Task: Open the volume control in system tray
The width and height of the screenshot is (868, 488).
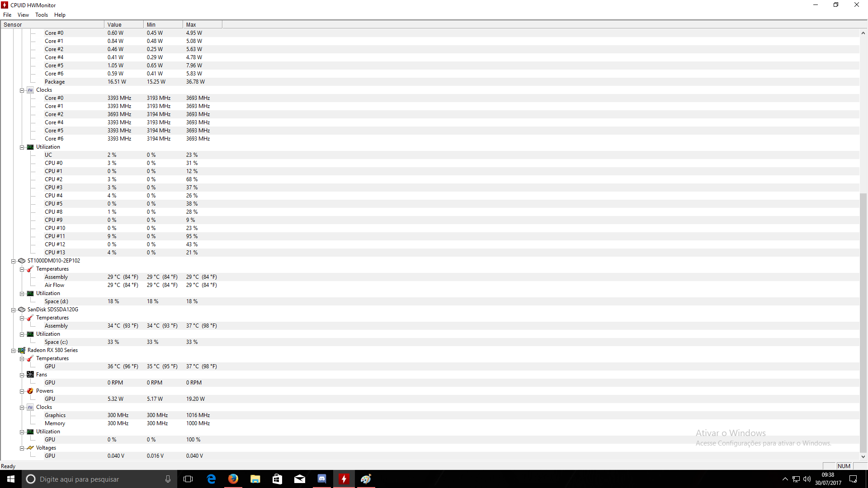Action: point(807,479)
